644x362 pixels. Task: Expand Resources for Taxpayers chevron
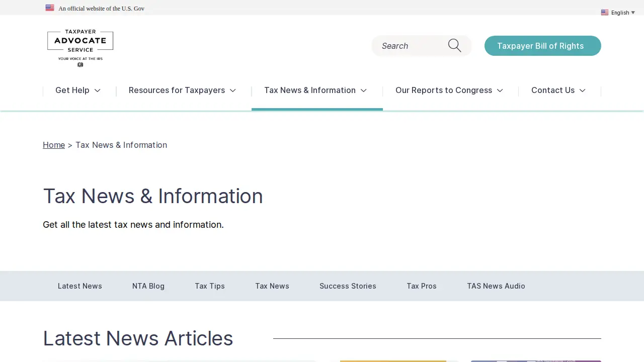[233, 90]
